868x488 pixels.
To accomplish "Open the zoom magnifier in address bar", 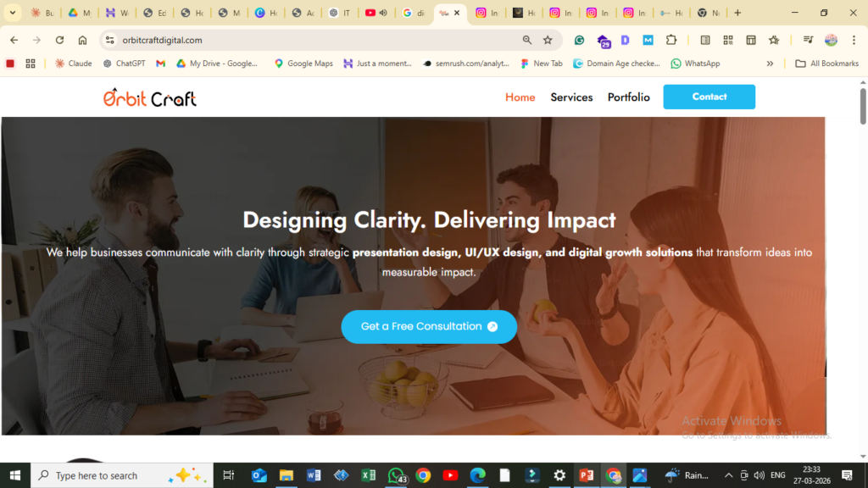I will [x=527, y=40].
